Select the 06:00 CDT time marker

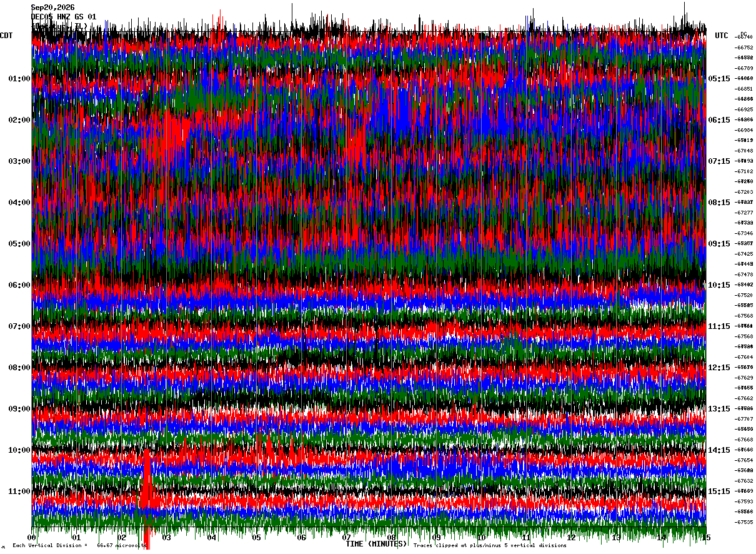(x=19, y=285)
